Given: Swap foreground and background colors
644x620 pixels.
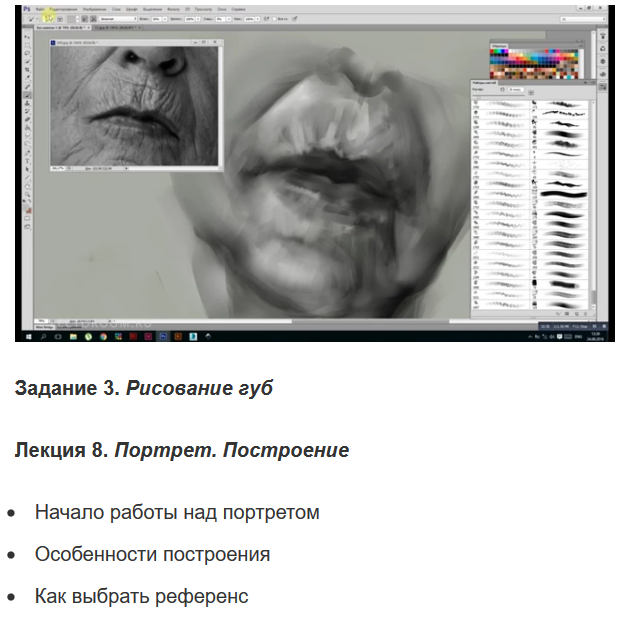Looking at the screenshot, I should point(30,201).
